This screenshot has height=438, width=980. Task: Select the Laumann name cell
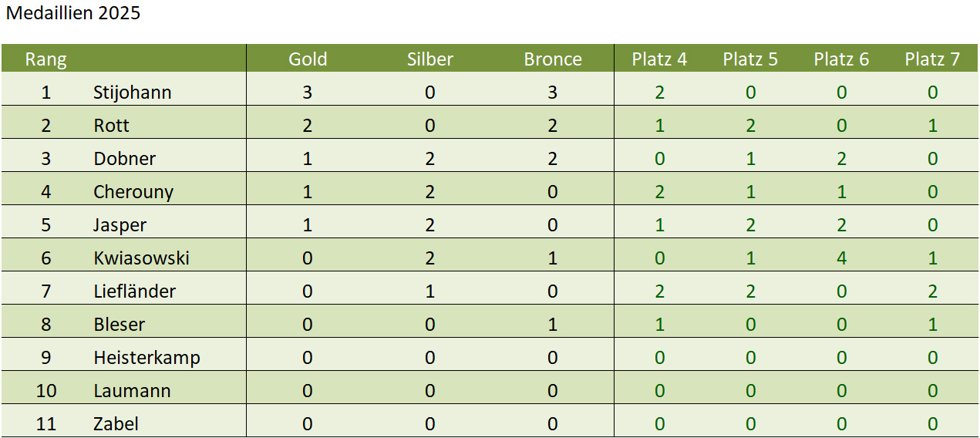pyautogui.click(x=132, y=391)
